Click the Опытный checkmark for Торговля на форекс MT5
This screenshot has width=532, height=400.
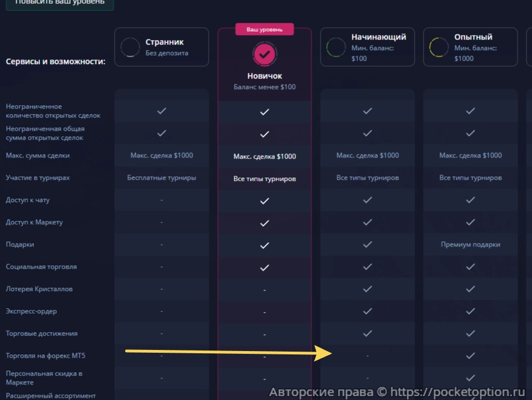coord(470,355)
